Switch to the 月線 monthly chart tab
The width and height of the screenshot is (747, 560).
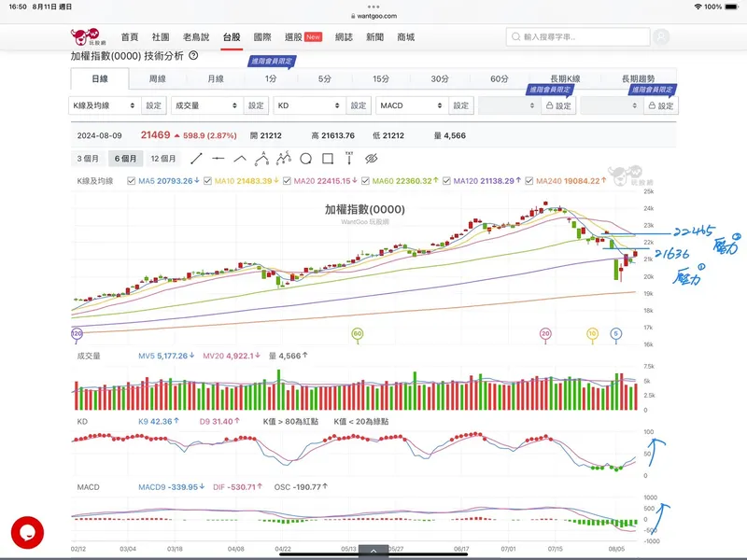point(216,78)
